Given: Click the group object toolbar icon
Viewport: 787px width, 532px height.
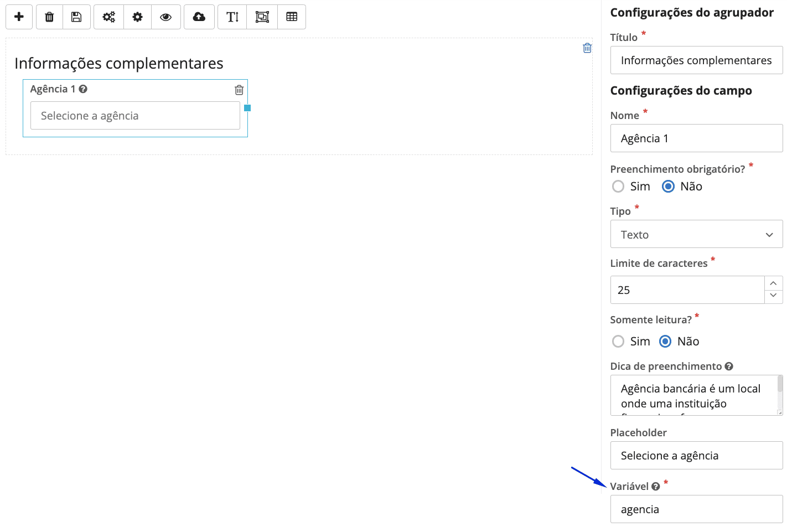Looking at the screenshot, I should pyautogui.click(x=262, y=17).
